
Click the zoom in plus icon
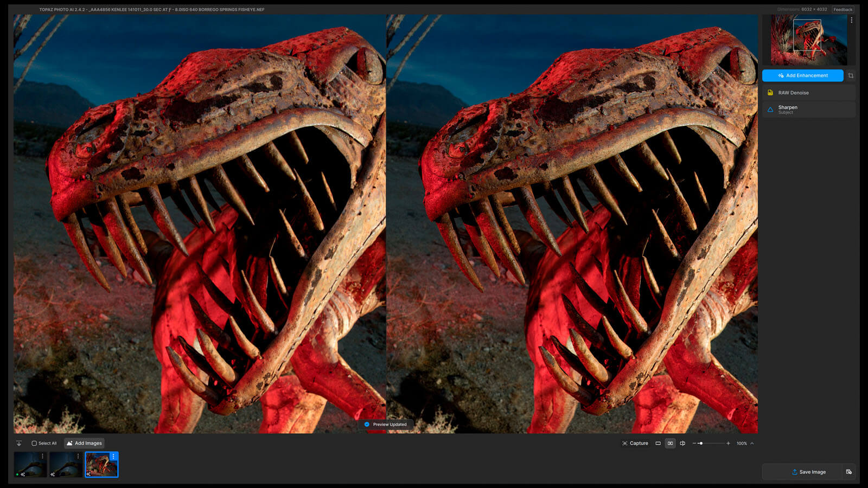pyautogui.click(x=728, y=444)
